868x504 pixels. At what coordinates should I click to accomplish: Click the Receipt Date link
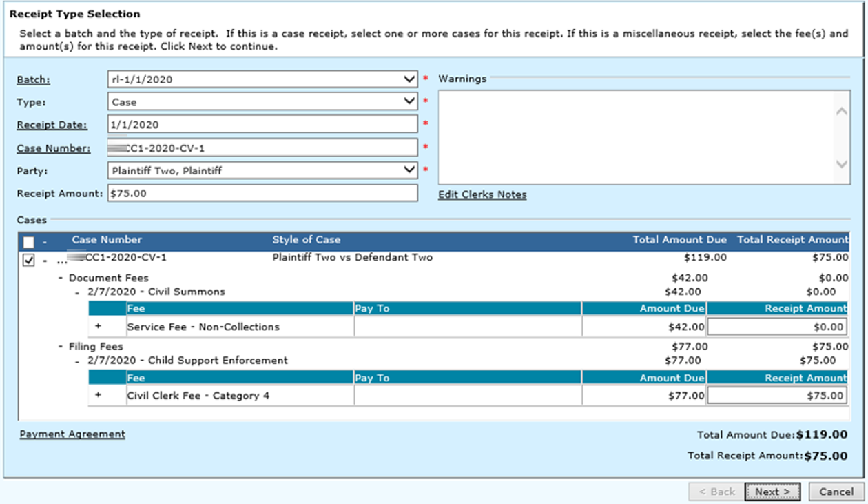coord(52,125)
